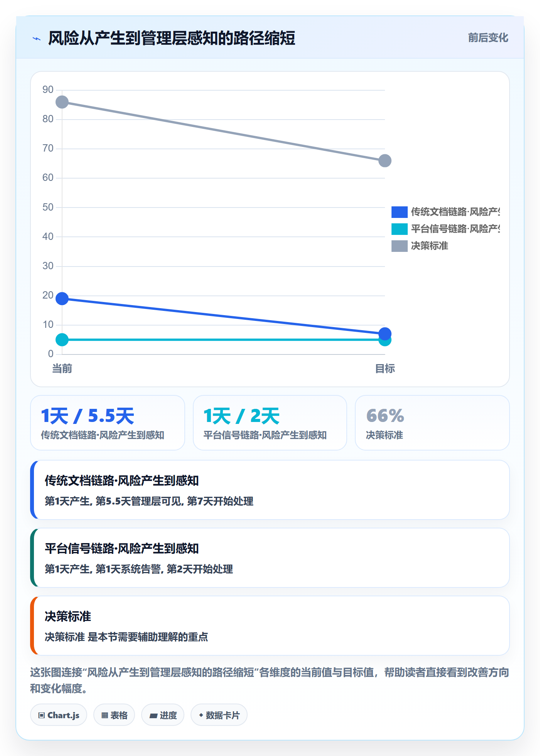Click the 进度 tag
Screen dimensions: 540x756
point(163,715)
